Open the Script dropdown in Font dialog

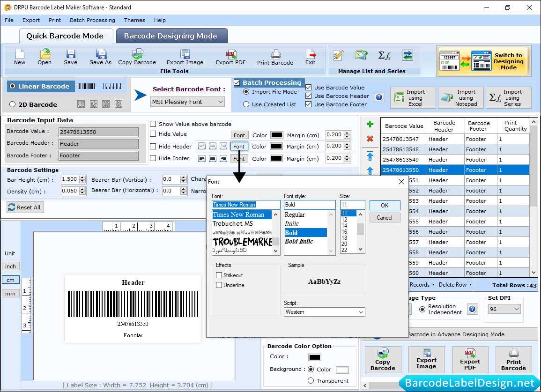[x=324, y=312]
